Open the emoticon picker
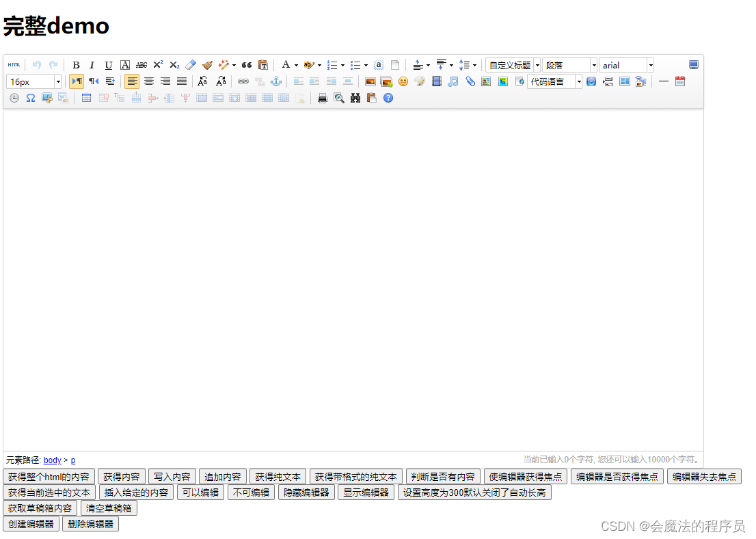This screenshot has height=539, width=756. pyautogui.click(x=403, y=81)
